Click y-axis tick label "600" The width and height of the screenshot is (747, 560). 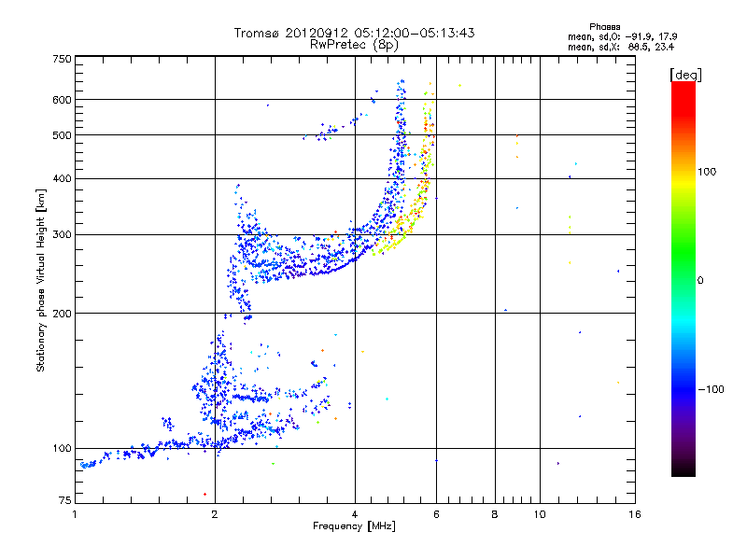pyautogui.click(x=62, y=100)
